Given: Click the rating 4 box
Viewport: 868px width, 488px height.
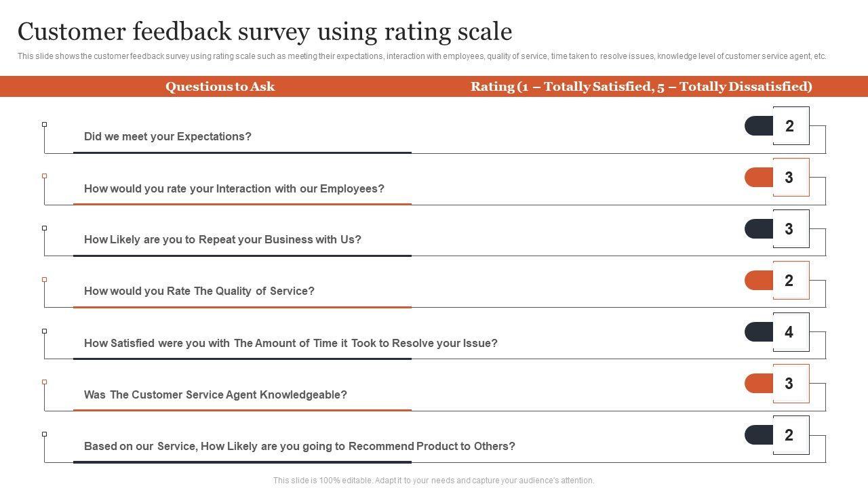Looking at the screenshot, I should (791, 332).
